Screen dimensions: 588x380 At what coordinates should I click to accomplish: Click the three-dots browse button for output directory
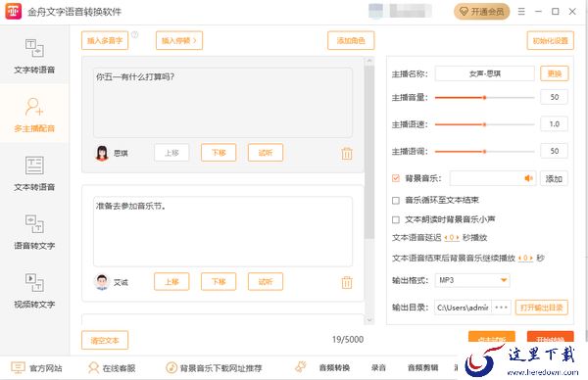501,308
